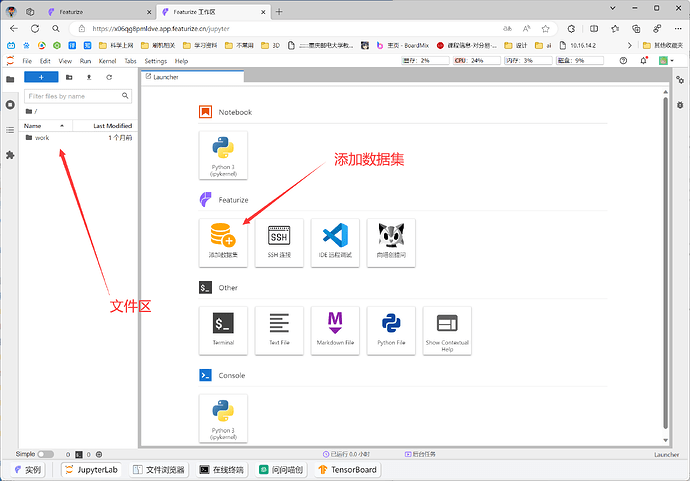
Task: Click the 后台任务 status item
Action: pyautogui.click(x=420, y=454)
